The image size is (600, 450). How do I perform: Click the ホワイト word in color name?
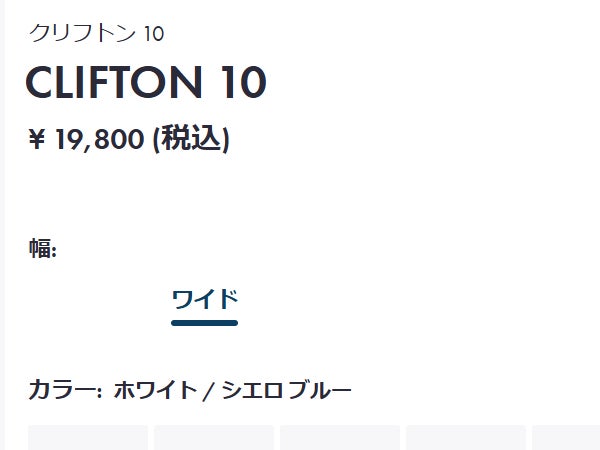(x=155, y=389)
